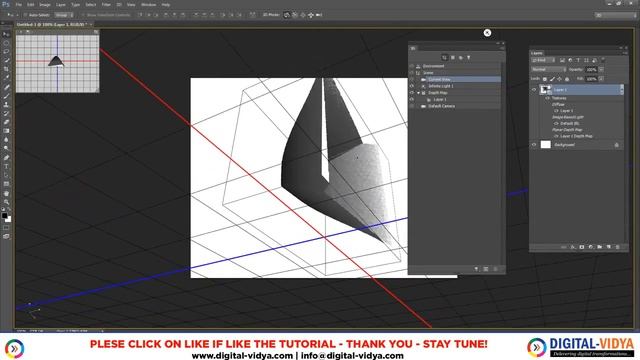The width and height of the screenshot is (640, 360).
Task: Hide the Background layer
Action: point(534,144)
